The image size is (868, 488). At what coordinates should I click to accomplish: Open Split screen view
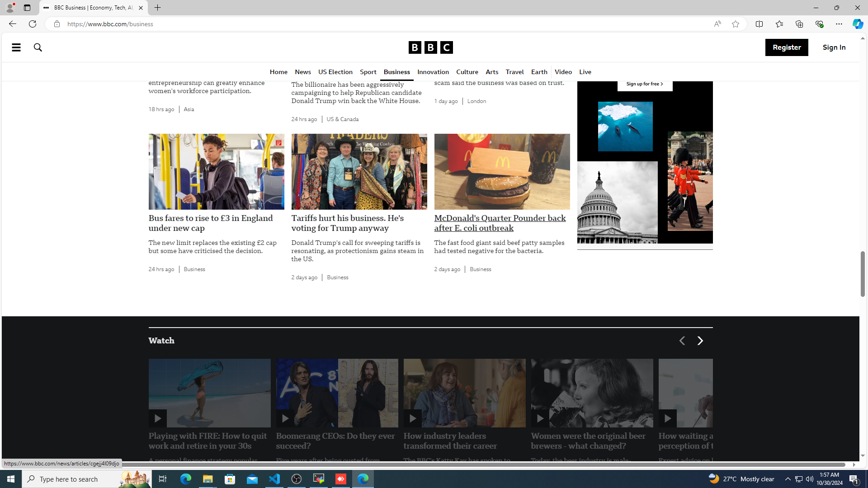[x=759, y=24]
